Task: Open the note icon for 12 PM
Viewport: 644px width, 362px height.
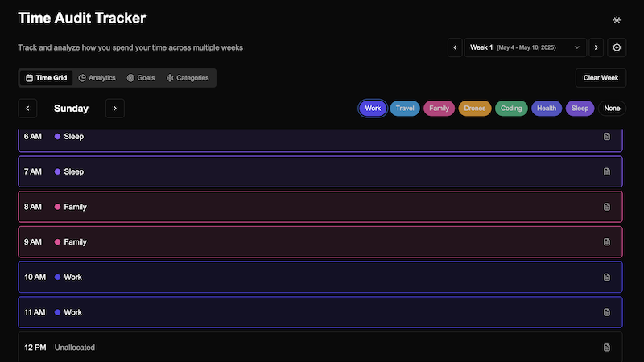Action: [x=607, y=348]
